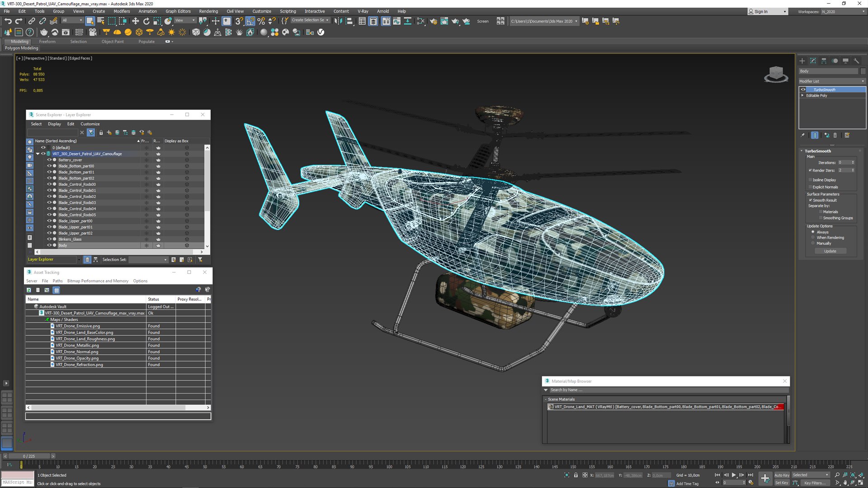Click the Undo arrow in main toolbar

point(8,21)
